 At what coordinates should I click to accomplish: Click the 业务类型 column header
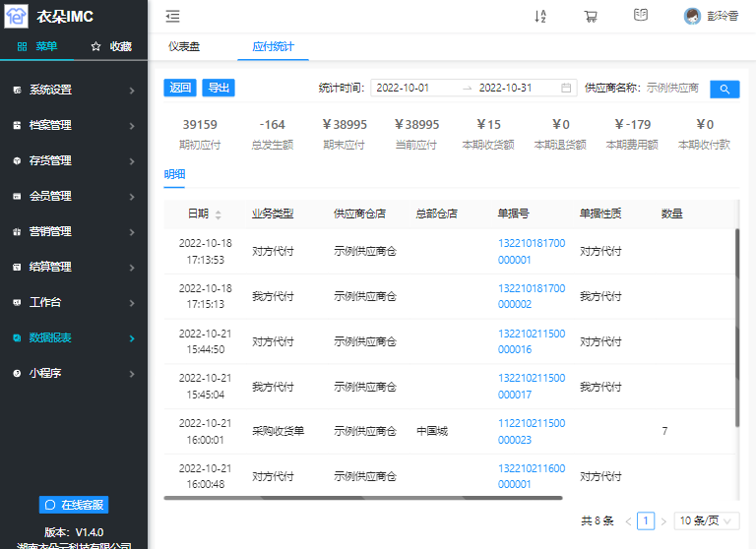[273, 213]
